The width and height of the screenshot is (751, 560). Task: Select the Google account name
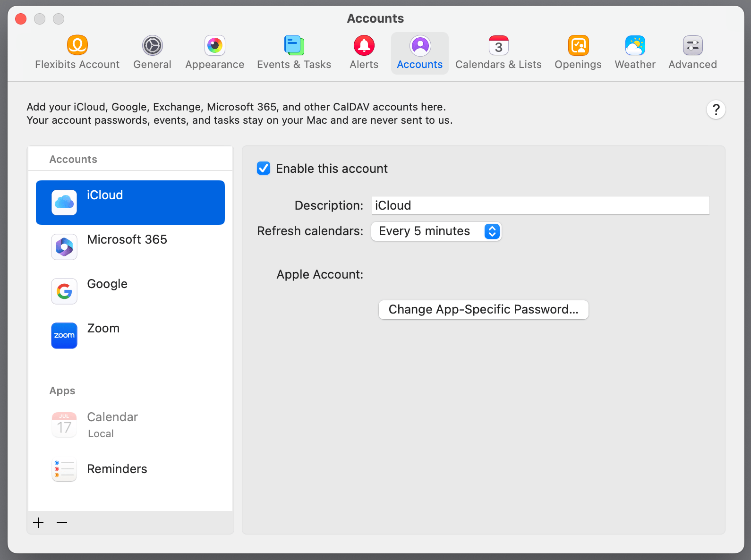pos(107,284)
